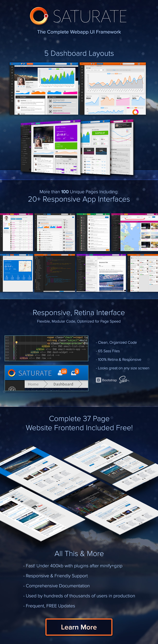
Task: Open the Chat View interface thumbnail
Action: (93, 232)
